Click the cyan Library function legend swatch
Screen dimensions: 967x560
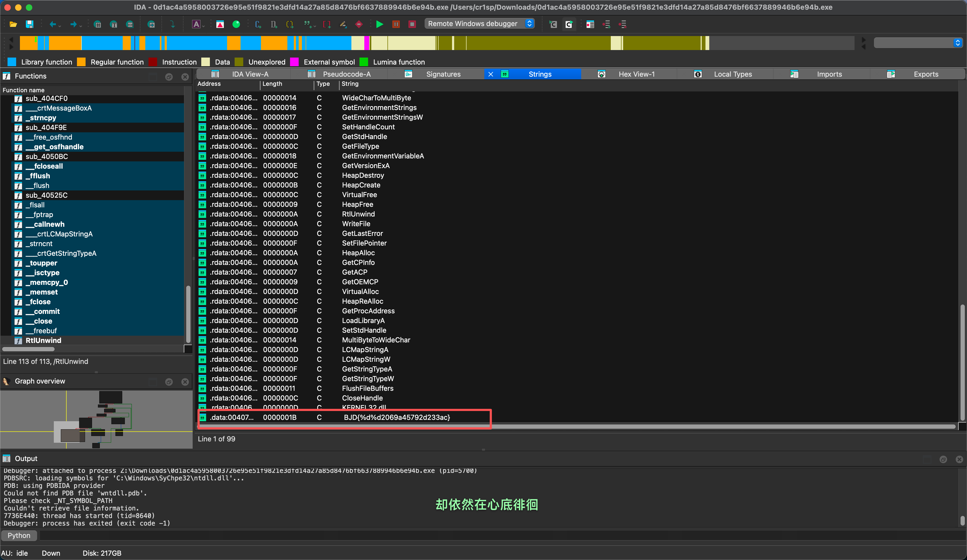[12, 62]
